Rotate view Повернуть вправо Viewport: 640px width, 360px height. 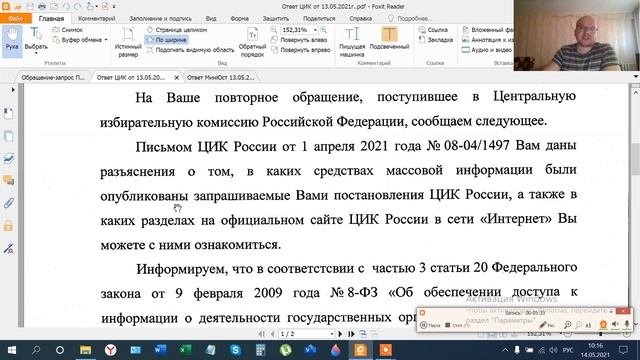pos(300,50)
